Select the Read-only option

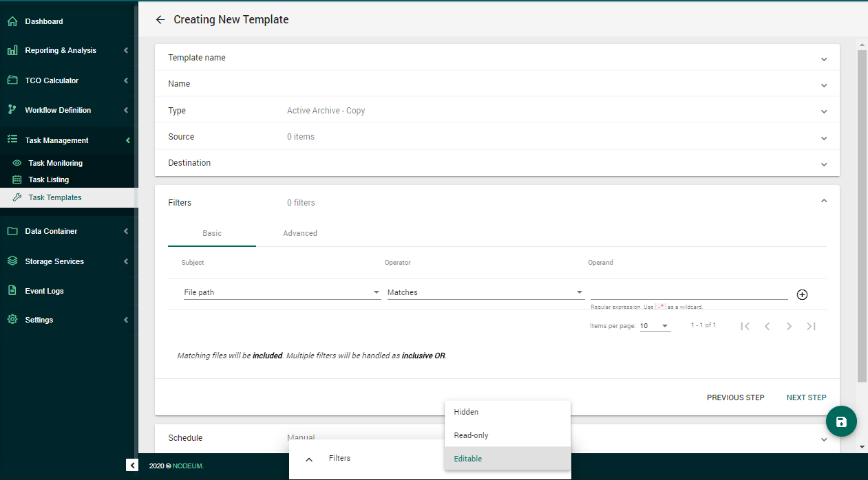[x=508, y=435]
